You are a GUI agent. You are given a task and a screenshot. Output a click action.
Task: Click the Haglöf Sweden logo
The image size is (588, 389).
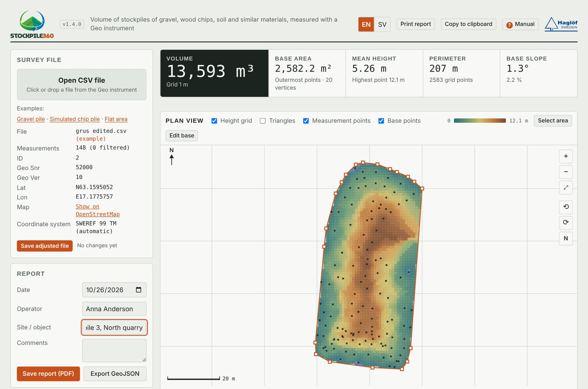561,24
